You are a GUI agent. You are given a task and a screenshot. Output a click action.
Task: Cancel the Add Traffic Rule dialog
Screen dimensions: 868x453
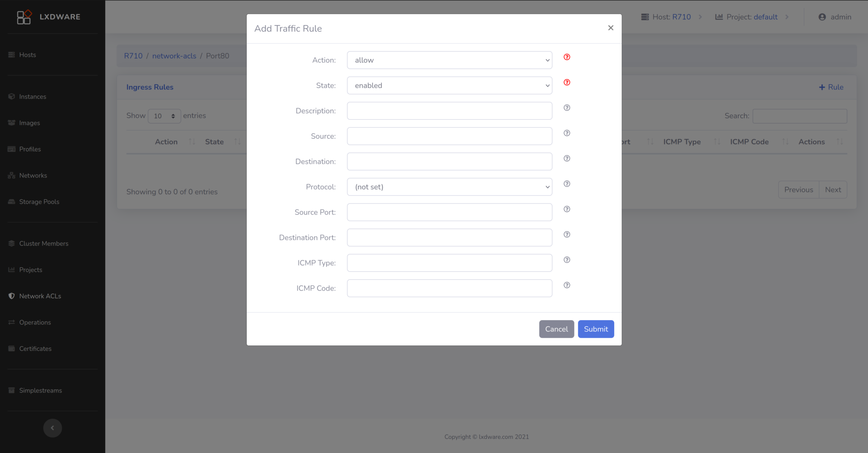click(x=556, y=329)
